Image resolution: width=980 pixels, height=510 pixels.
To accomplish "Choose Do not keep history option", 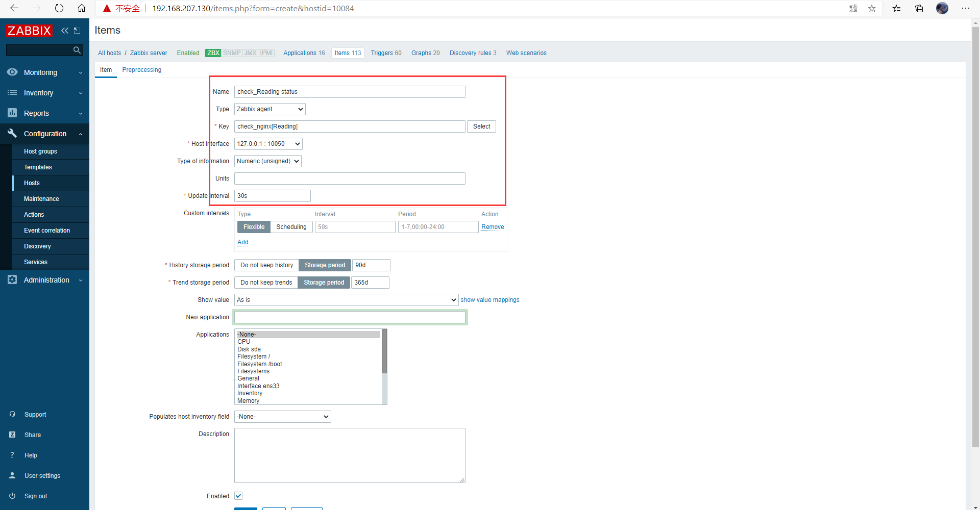I will point(266,265).
